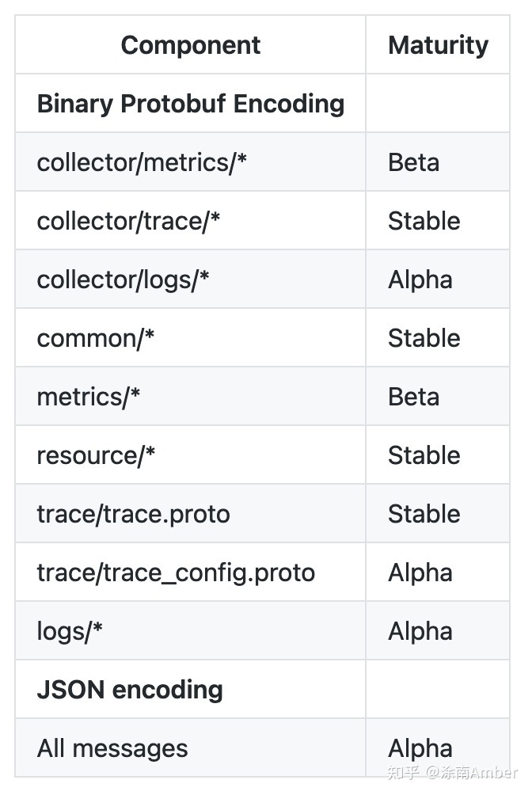532x795 pixels.
Task: Click the collector/trace/* component cell
Action: point(128,221)
